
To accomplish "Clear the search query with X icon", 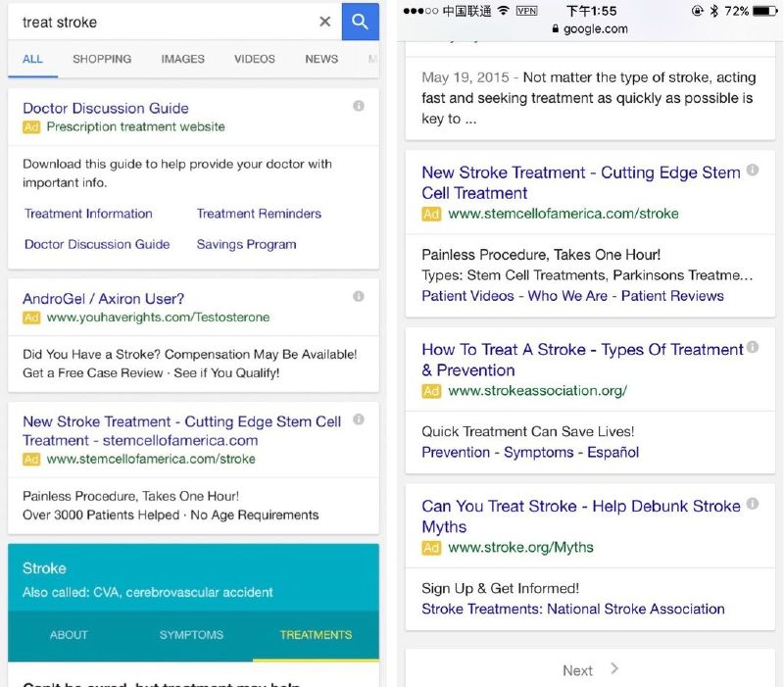I will (325, 22).
